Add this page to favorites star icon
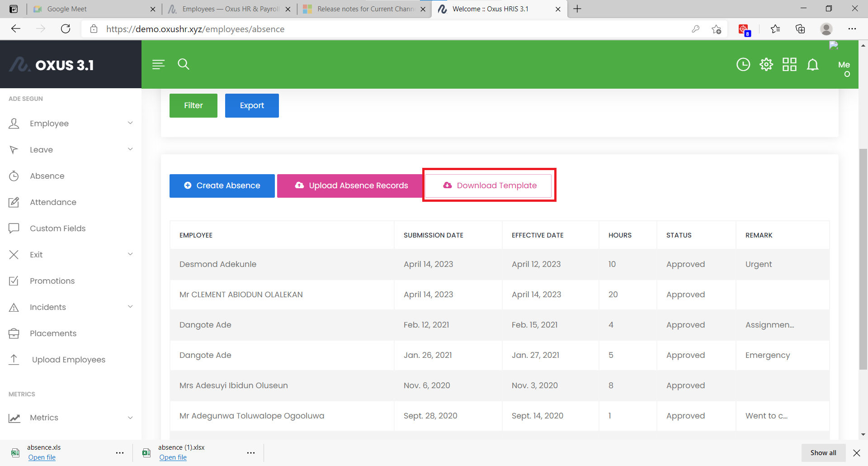 coord(717,29)
